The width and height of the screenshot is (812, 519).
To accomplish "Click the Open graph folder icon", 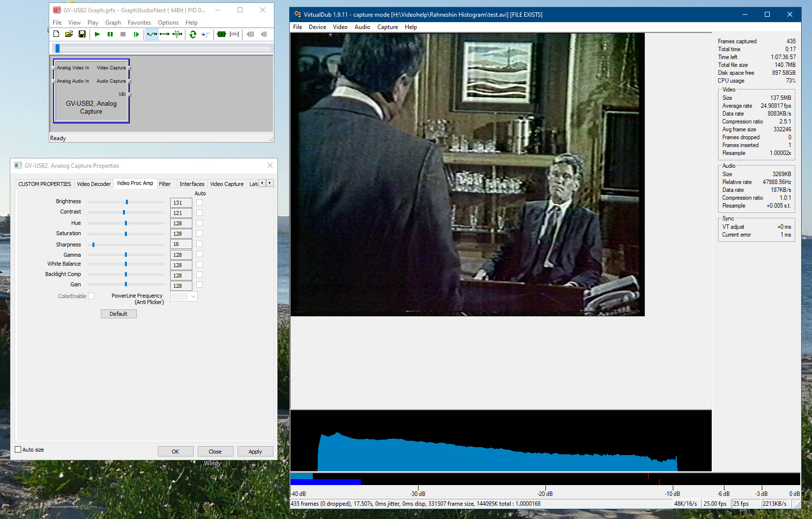I will (x=69, y=34).
